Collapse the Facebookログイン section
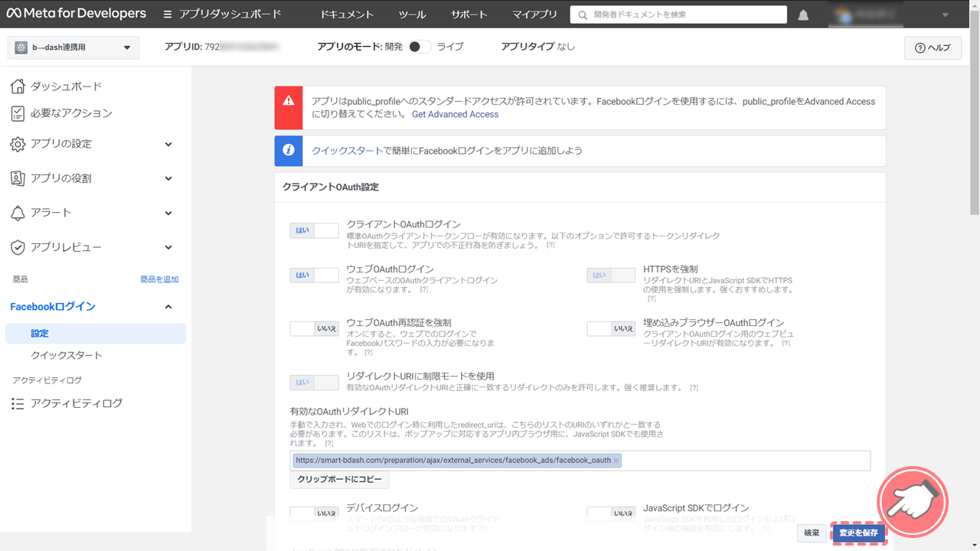This screenshot has width=980, height=551. click(x=168, y=307)
